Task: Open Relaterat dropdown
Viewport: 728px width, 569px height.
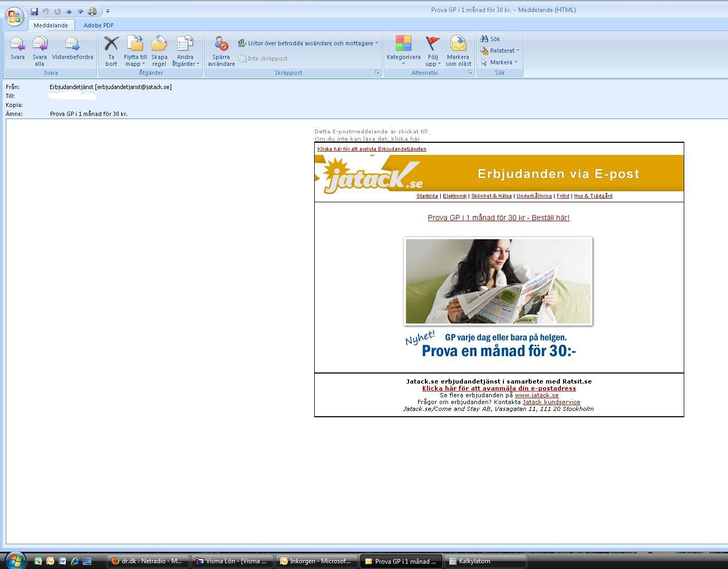Action: (x=500, y=51)
